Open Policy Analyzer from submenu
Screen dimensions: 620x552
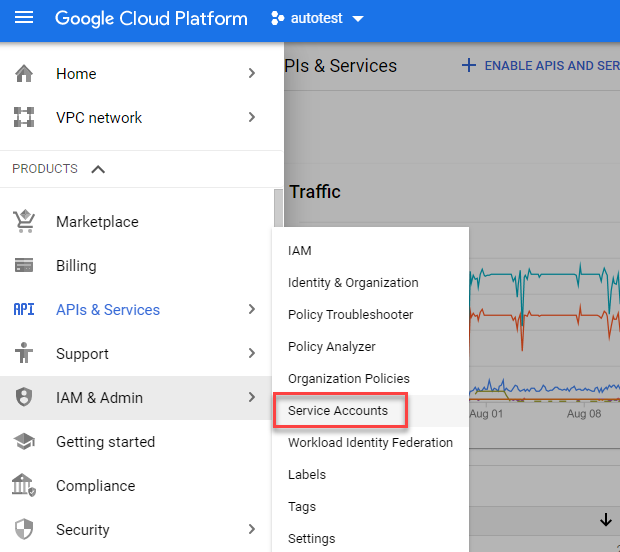coord(332,347)
